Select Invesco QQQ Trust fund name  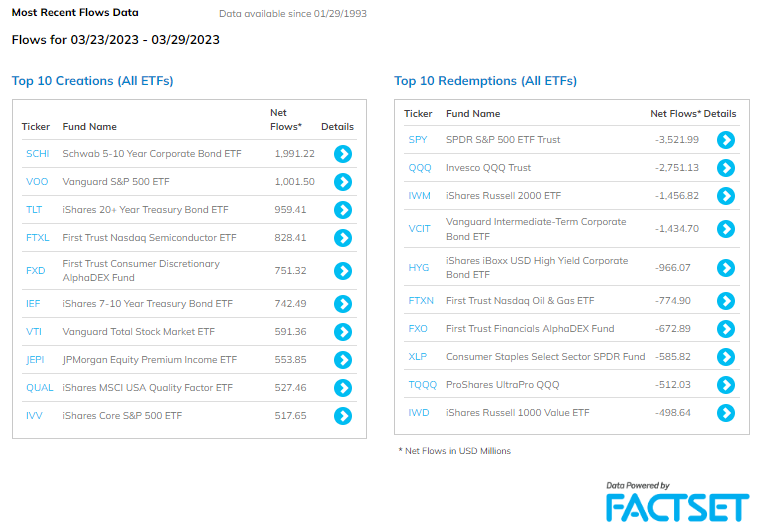(x=488, y=168)
